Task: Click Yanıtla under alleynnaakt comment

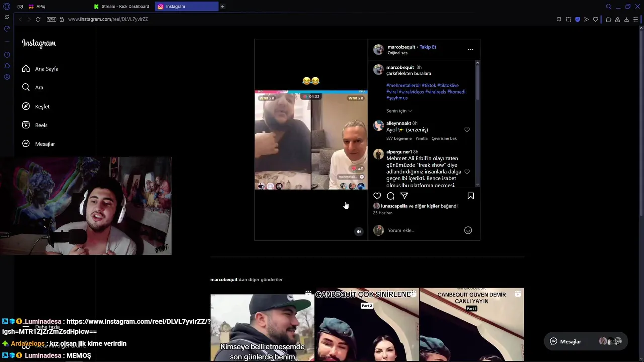Action: (x=421, y=138)
